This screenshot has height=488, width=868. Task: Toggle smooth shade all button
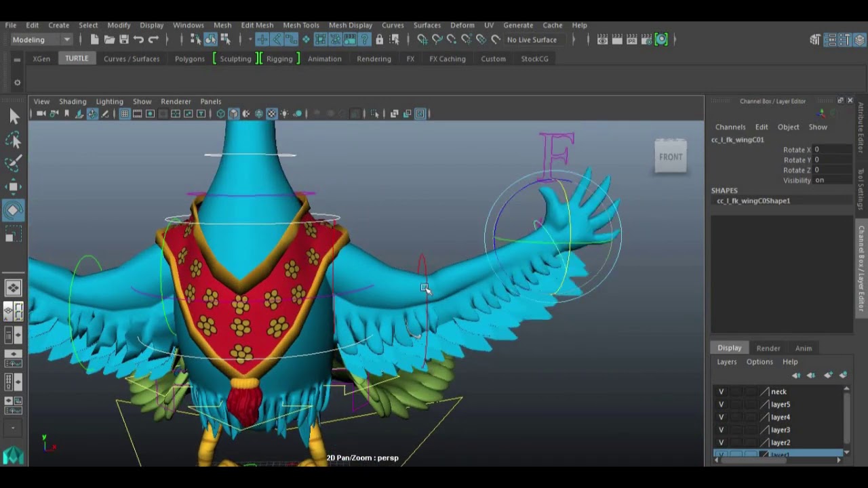[233, 114]
